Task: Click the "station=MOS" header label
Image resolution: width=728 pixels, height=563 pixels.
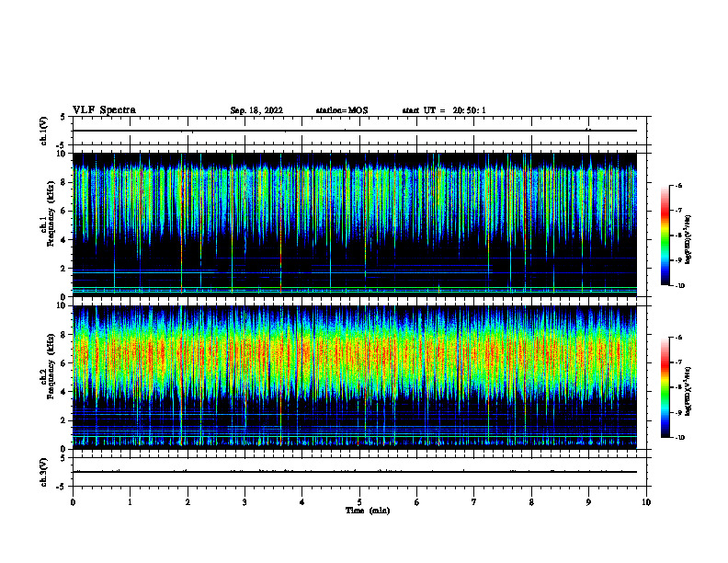Action: click(x=342, y=110)
